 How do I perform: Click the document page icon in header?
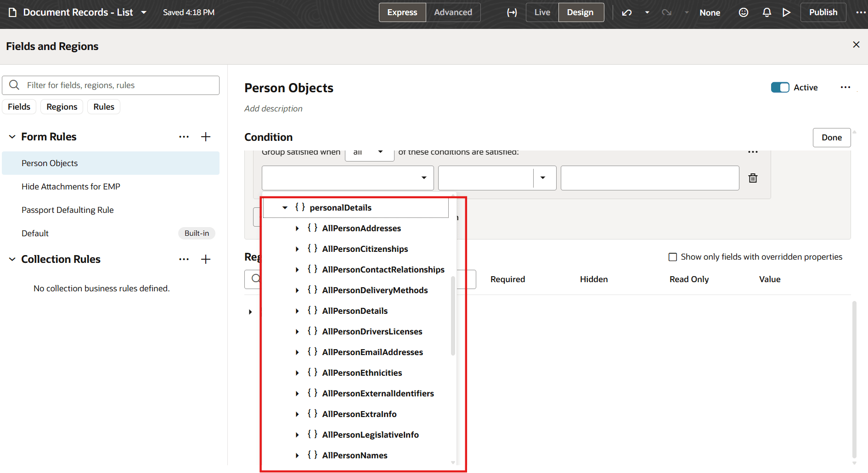click(x=13, y=12)
